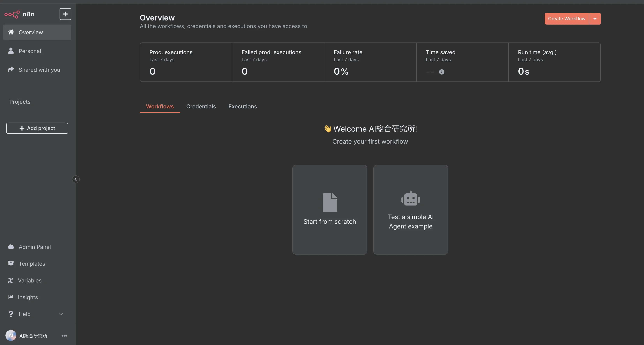Open the user options three-dot menu
Screen dimensions: 644x345
point(64,336)
